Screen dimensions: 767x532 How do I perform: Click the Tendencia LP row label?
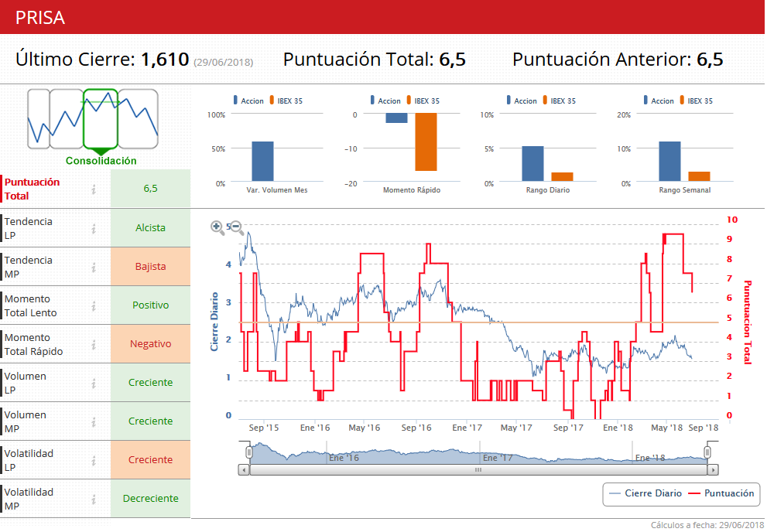point(28,228)
